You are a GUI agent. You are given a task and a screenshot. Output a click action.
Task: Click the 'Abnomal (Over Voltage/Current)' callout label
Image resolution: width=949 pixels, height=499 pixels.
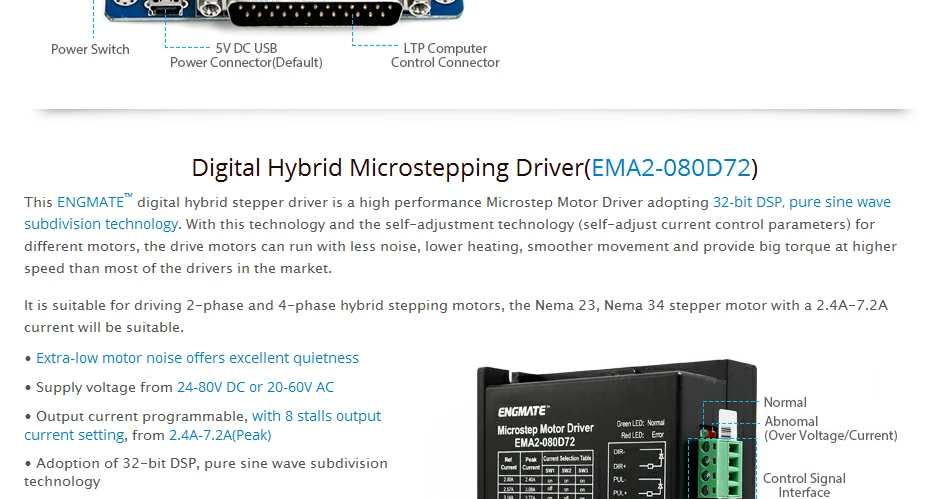tap(830, 428)
